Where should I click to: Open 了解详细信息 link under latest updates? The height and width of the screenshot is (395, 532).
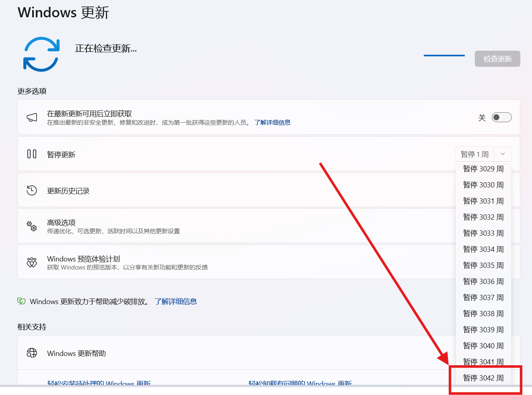point(272,123)
